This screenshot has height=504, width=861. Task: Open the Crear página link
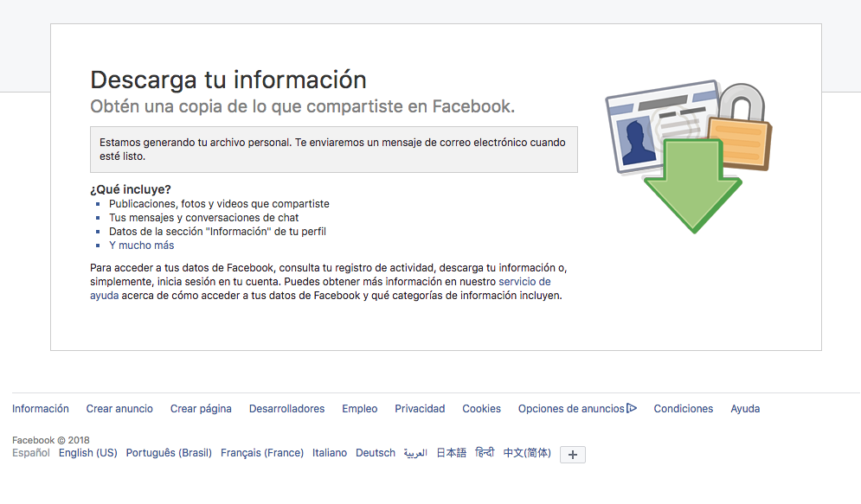pos(201,408)
